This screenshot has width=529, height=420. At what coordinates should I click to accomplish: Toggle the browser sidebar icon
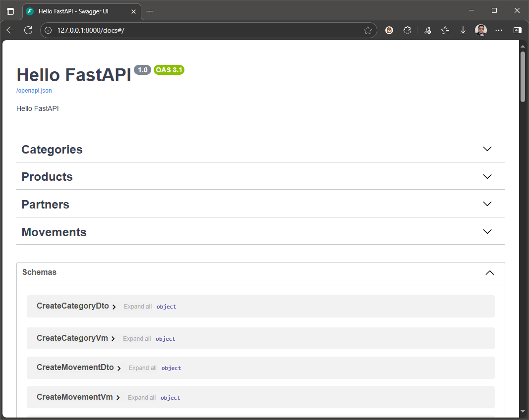coord(517,30)
